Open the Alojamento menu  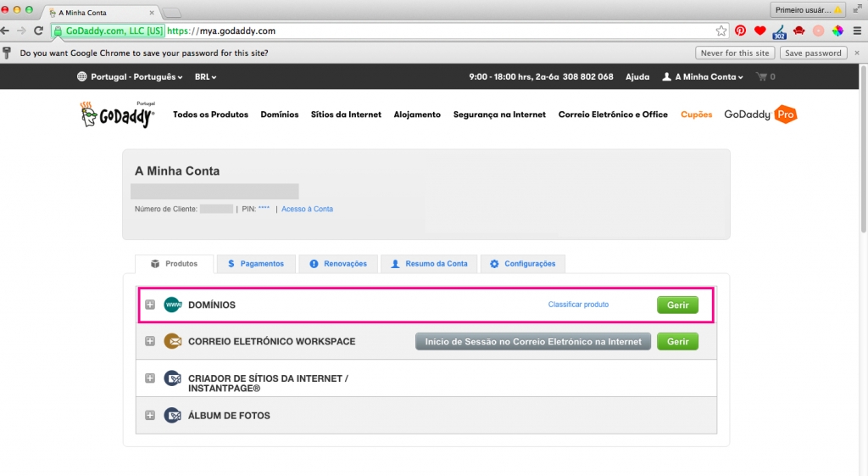[x=417, y=115]
